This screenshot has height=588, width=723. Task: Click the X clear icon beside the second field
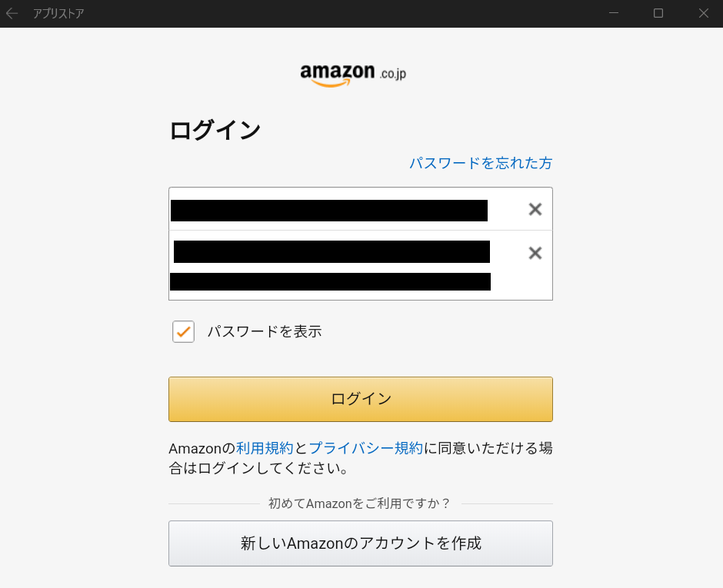point(535,252)
